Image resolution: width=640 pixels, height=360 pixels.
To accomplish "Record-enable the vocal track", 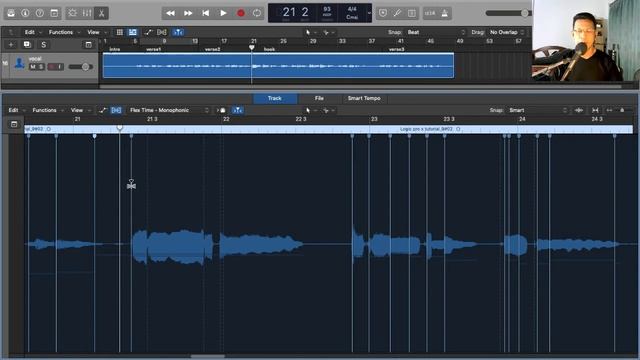I will (51, 67).
